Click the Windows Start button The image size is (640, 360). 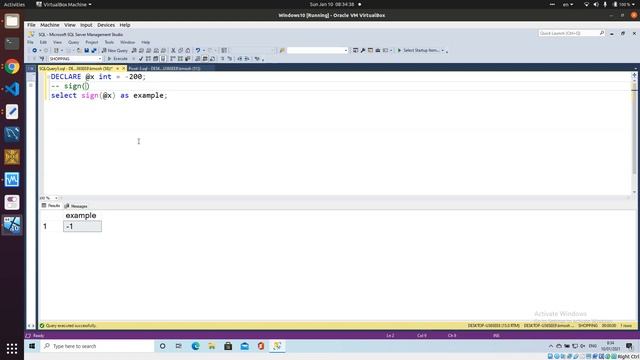pyautogui.click(x=32, y=346)
